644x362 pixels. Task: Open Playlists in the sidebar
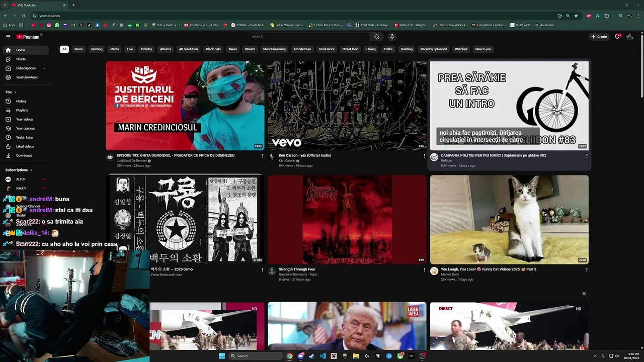(x=25, y=110)
